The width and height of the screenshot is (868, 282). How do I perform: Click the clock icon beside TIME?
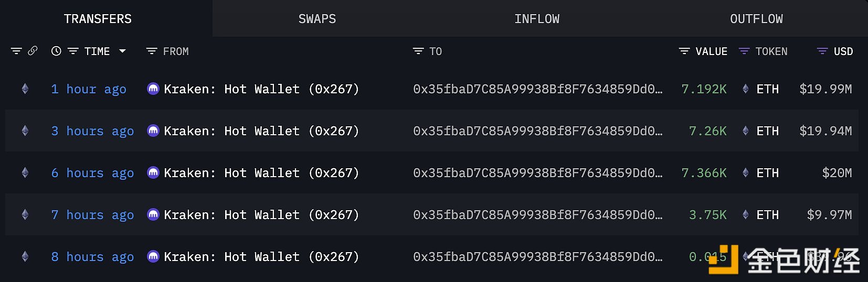56,51
